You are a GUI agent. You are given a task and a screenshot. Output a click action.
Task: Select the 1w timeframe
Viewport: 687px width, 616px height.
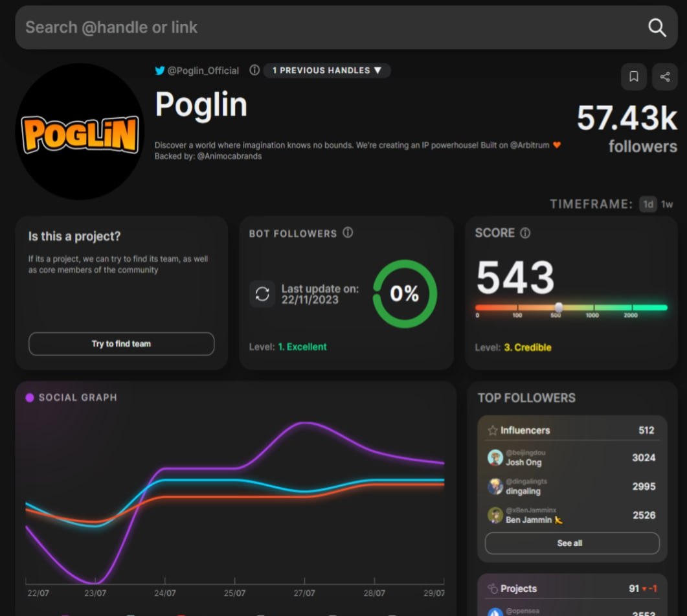tap(667, 204)
